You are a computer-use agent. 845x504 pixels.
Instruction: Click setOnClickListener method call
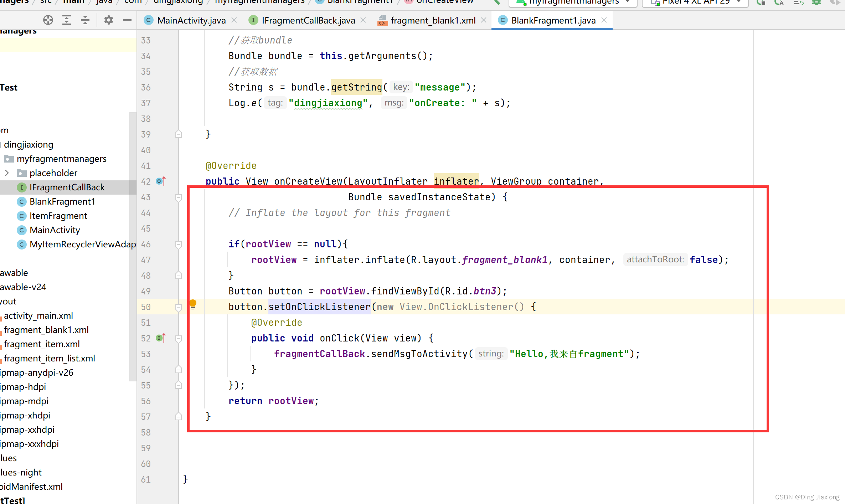pos(319,307)
